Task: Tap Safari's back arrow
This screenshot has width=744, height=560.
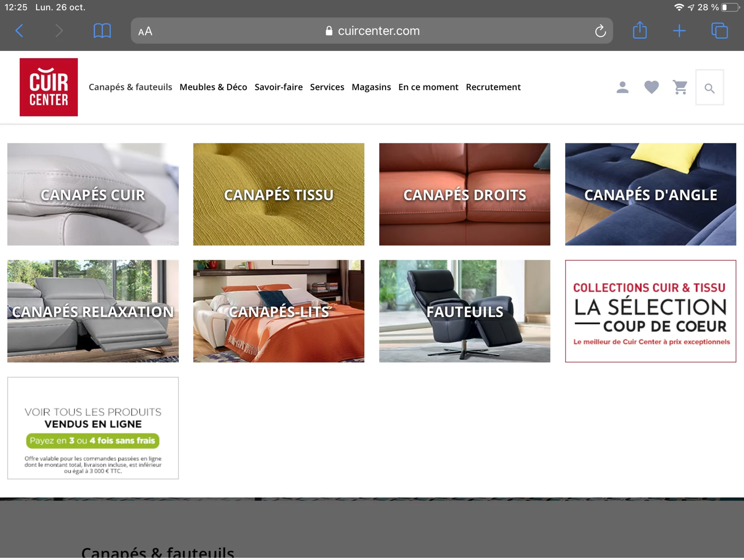Action: coord(20,31)
